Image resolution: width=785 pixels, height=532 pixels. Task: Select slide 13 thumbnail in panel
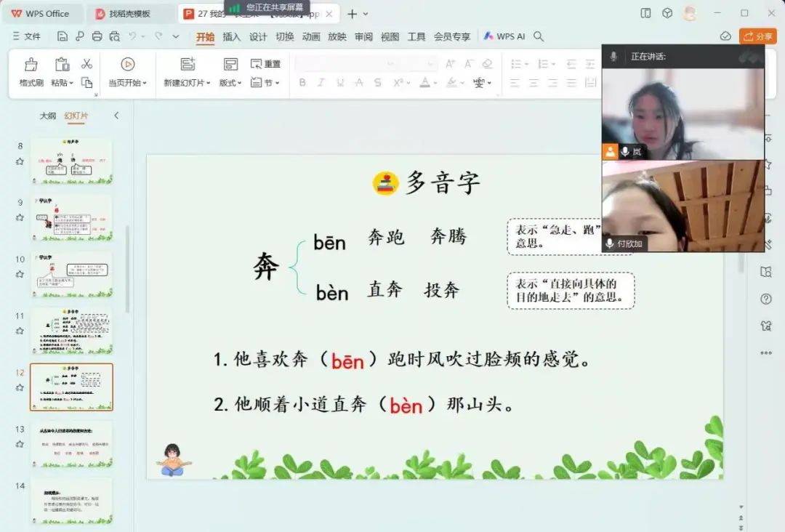pos(71,444)
